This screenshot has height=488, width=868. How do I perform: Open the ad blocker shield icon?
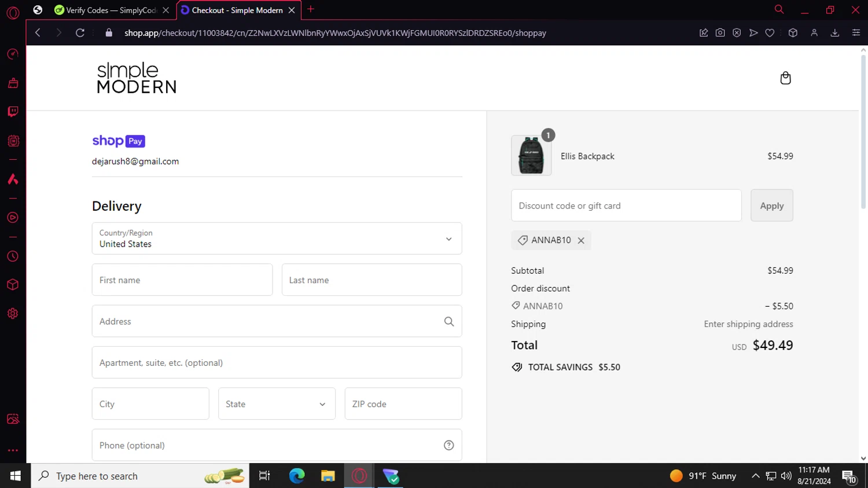[x=737, y=33]
